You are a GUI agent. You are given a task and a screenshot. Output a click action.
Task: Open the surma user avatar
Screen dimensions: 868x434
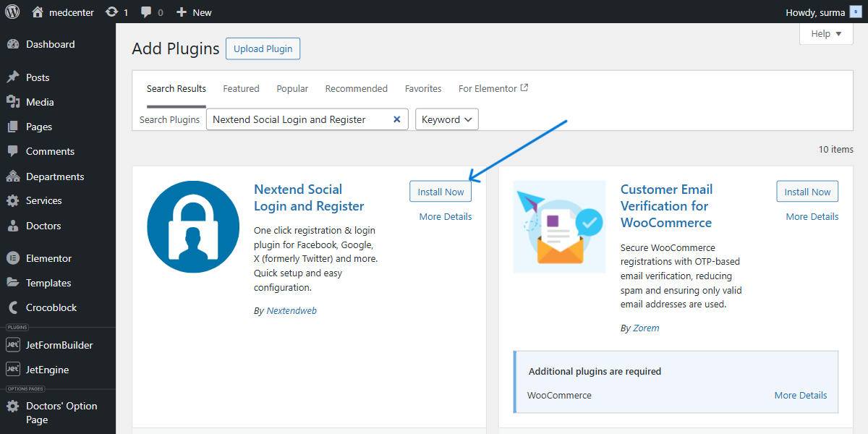(856, 12)
